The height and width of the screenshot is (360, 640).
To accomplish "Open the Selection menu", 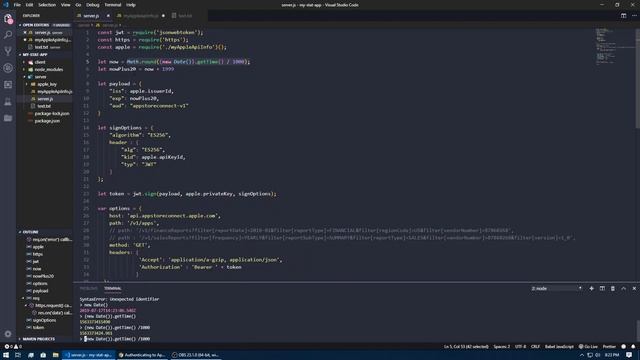I will (x=47, y=5).
